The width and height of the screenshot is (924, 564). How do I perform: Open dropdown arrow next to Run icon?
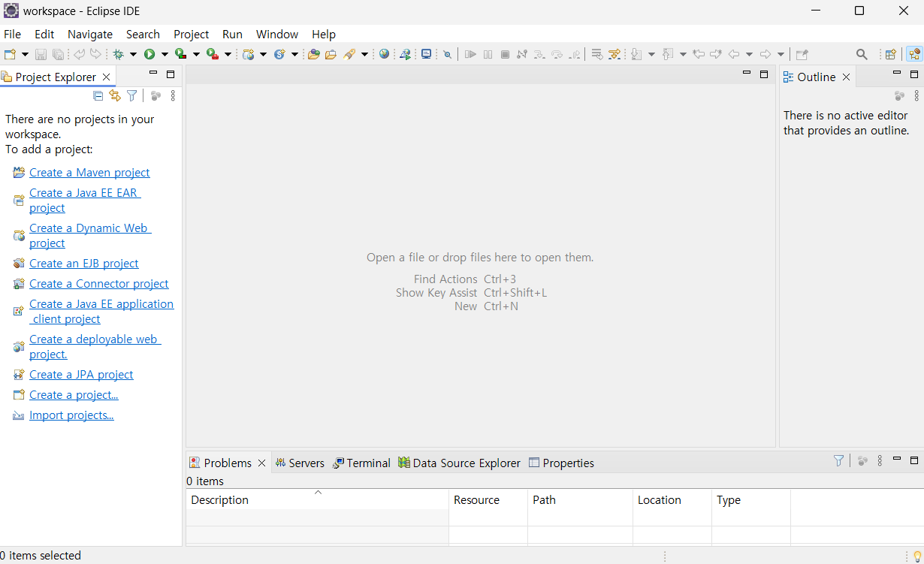point(165,54)
